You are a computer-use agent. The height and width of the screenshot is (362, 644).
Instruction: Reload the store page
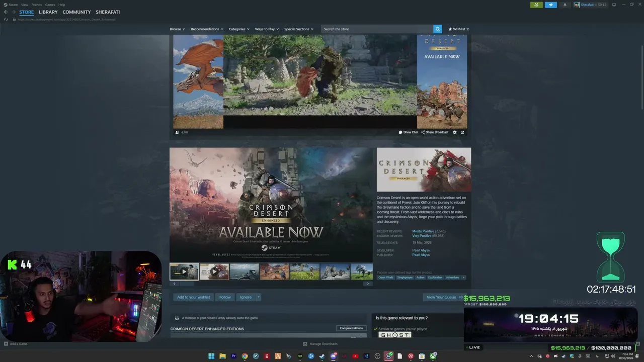(x=6, y=20)
